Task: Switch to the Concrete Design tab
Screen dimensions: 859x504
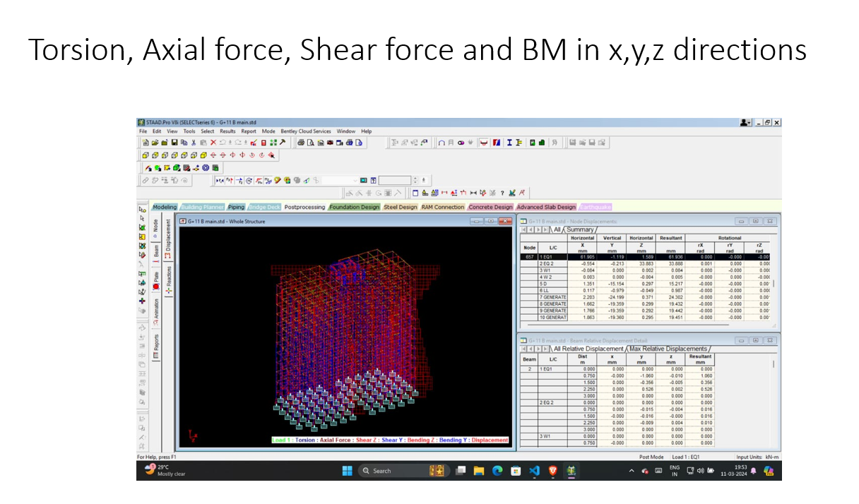Action: coord(490,207)
